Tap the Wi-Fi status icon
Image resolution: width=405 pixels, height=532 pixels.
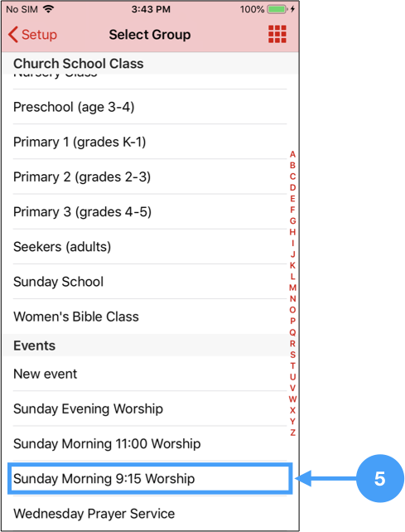49,9
